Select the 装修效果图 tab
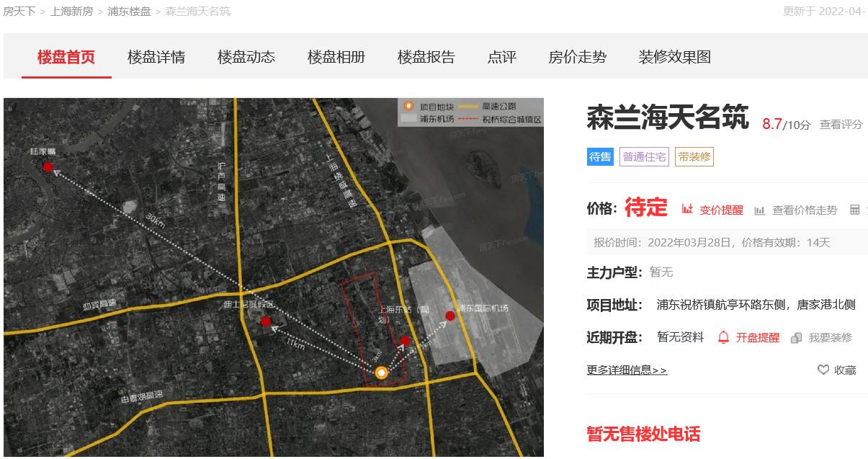Screen dimensions: 868x459 click(675, 57)
